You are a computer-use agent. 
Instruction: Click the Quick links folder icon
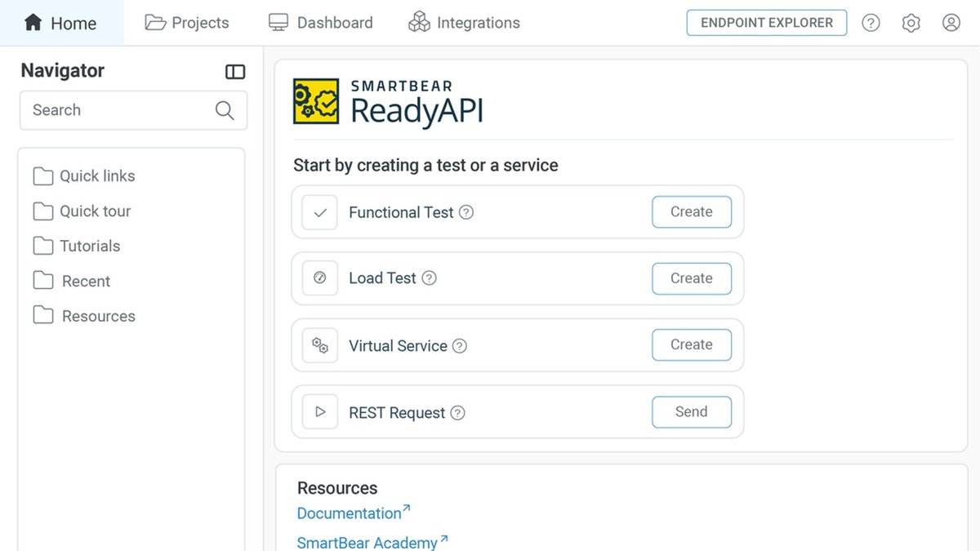(x=43, y=176)
